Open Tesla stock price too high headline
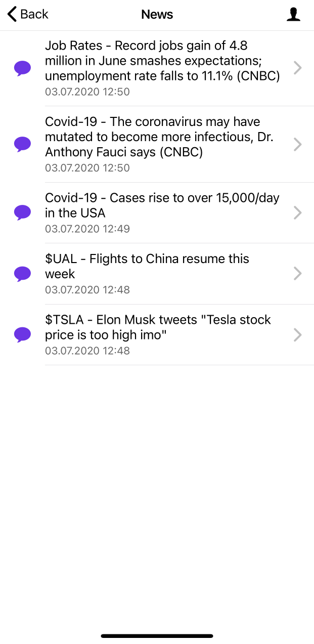The height and width of the screenshot is (644, 314). click(158, 327)
